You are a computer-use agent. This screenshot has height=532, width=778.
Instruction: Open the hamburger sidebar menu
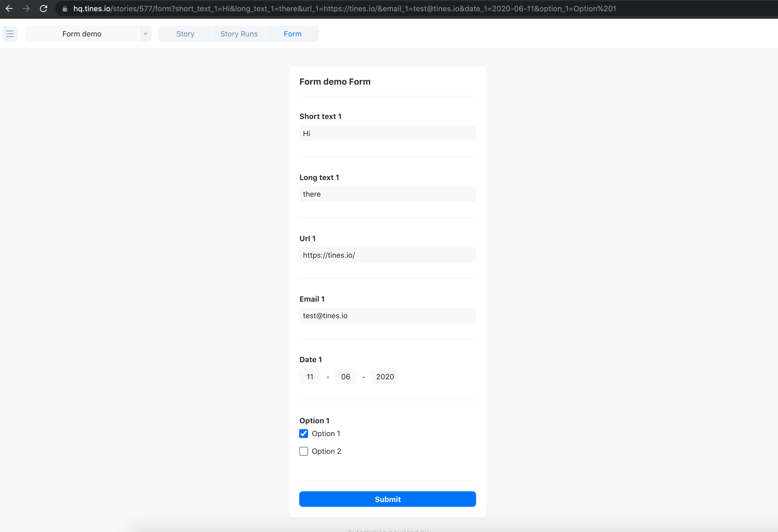coord(10,34)
